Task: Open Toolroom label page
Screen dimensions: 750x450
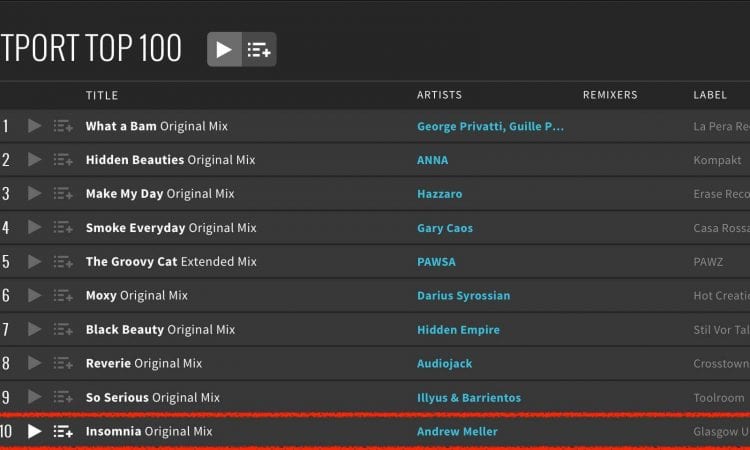Action: click(x=719, y=397)
